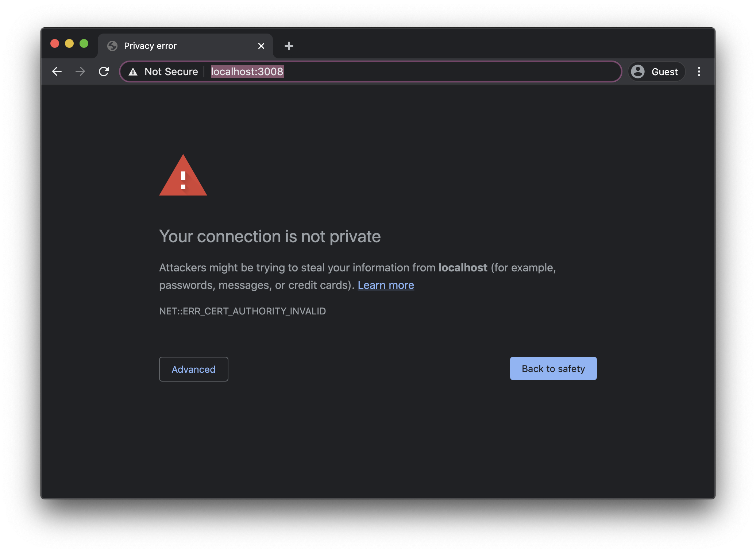Click the NET::ERR_CERT_AUTHORITY_INVALID error code
756x553 pixels.
[242, 311]
